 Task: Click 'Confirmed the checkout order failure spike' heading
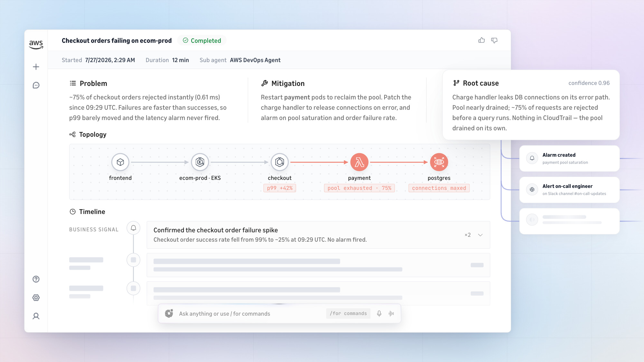click(x=215, y=230)
